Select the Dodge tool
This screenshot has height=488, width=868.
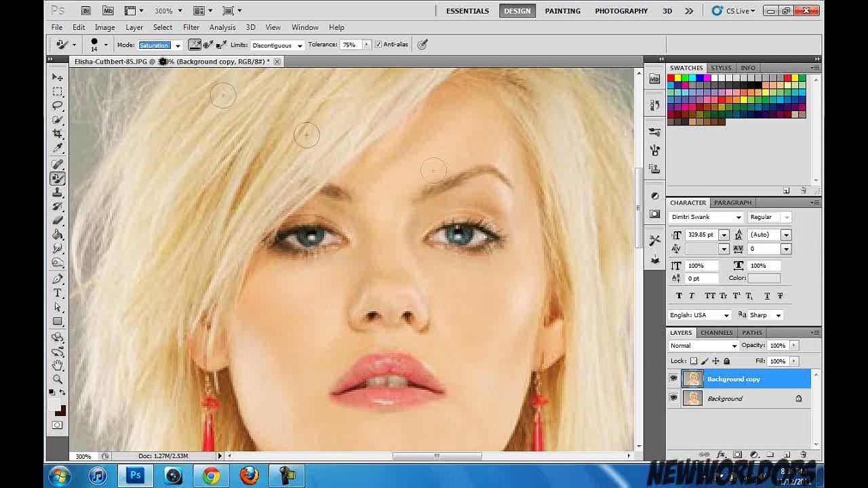pyautogui.click(x=58, y=263)
